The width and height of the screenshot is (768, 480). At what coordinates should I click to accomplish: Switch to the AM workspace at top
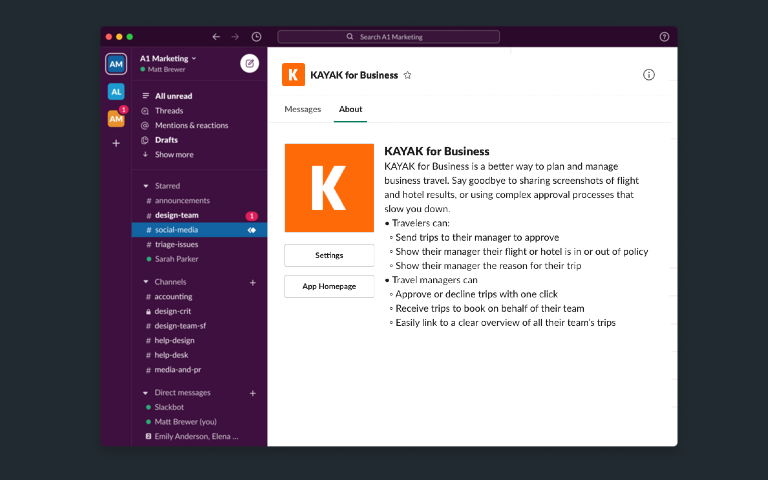click(x=116, y=64)
